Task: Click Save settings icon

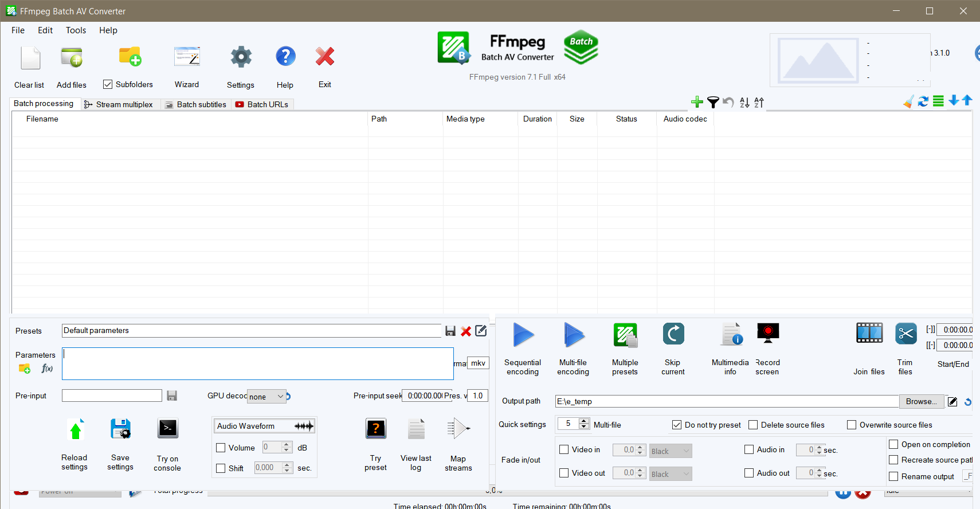Action: pos(120,429)
